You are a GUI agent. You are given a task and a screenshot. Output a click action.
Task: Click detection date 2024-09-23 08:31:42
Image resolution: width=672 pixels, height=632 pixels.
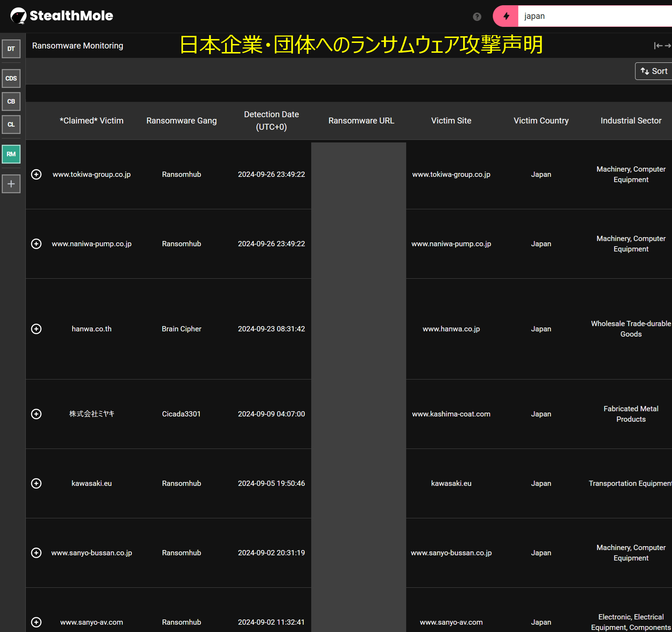[x=271, y=329]
